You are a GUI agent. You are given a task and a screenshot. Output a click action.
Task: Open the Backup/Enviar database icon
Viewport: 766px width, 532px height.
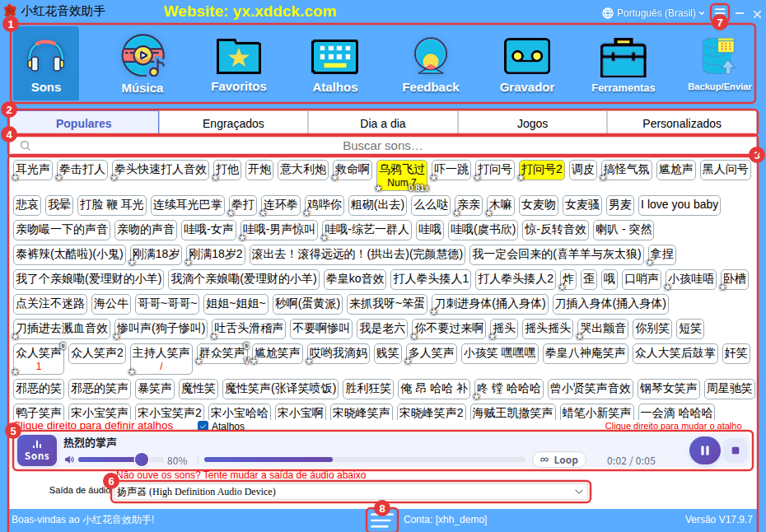coord(720,63)
